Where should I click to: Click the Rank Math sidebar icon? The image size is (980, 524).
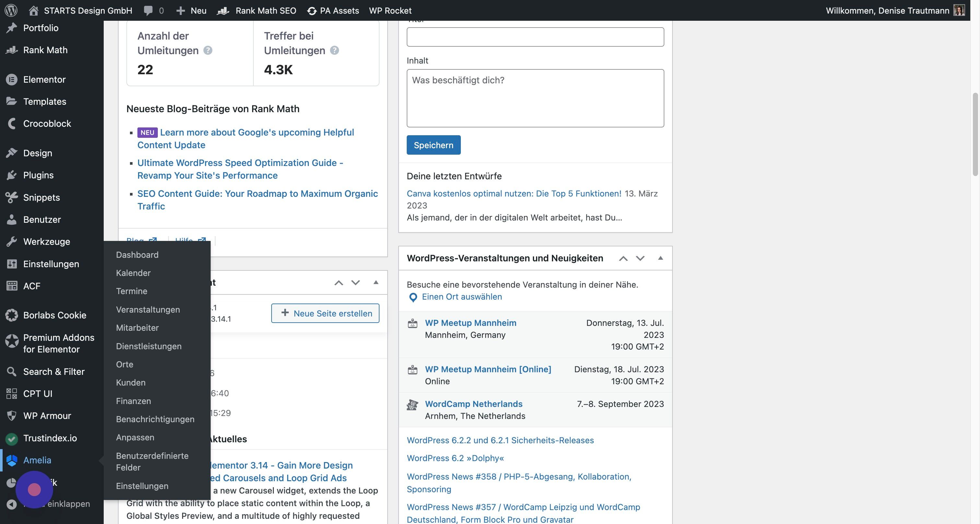[12, 50]
